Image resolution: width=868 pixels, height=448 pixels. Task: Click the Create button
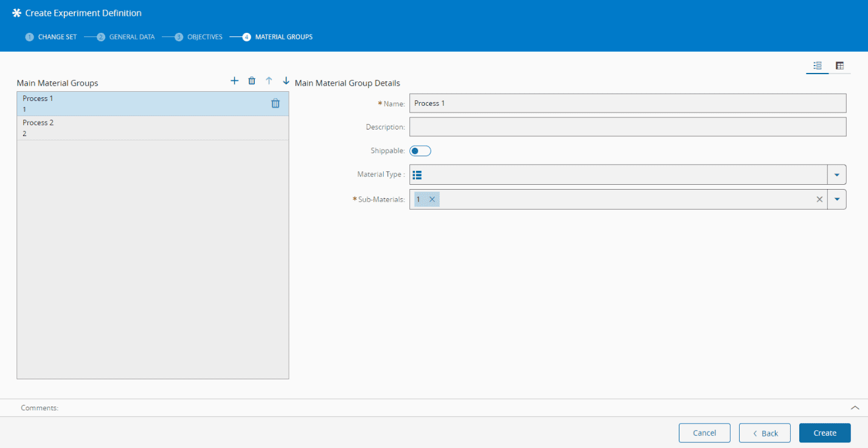pyautogui.click(x=824, y=433)
